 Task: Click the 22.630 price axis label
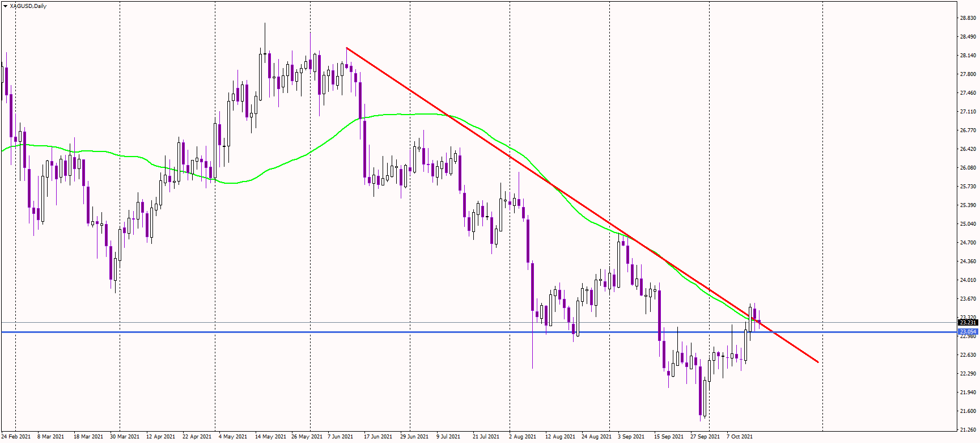[968, 355]
